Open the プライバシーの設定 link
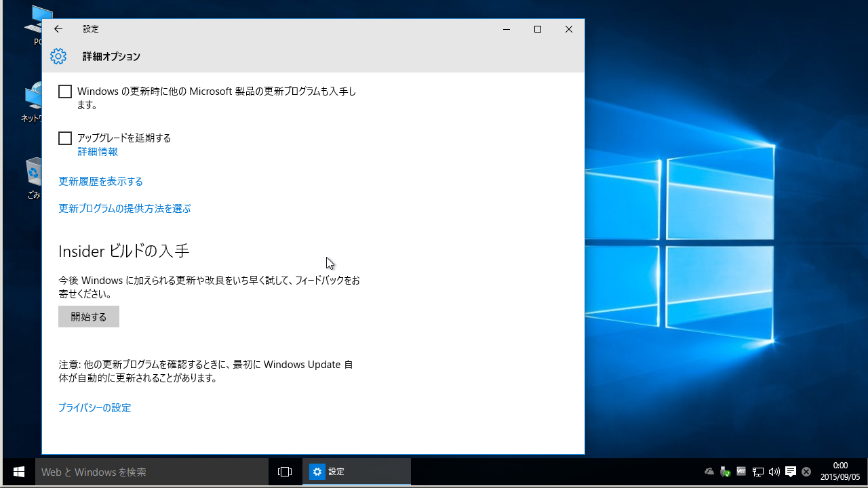 pos(94,408)
